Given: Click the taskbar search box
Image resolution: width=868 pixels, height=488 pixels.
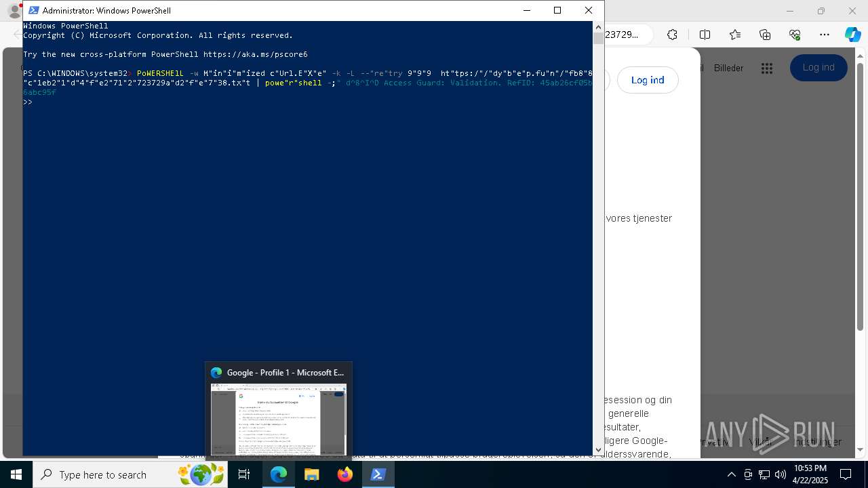Looking at the screenshot, I should pos(129,474).
